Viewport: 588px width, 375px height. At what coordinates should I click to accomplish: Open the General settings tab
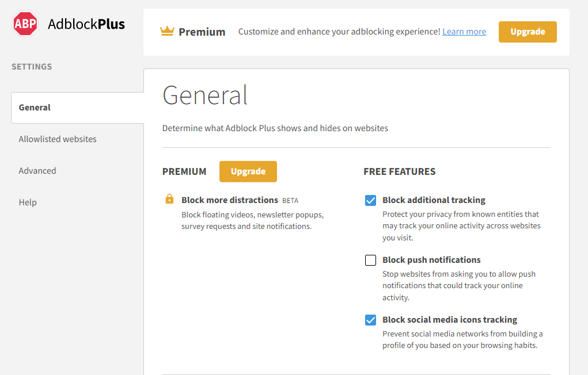point(78,108)
